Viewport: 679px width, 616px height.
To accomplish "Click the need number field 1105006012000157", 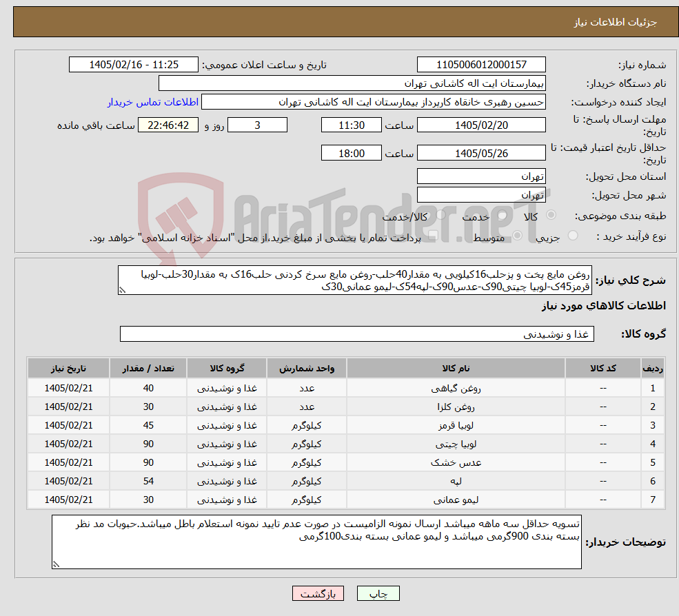I will click(x=481, y=65).
